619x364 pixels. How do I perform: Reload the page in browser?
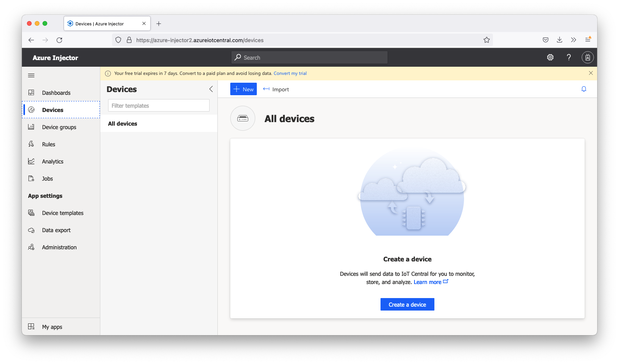pyautogui.click(x=59, y=40)
